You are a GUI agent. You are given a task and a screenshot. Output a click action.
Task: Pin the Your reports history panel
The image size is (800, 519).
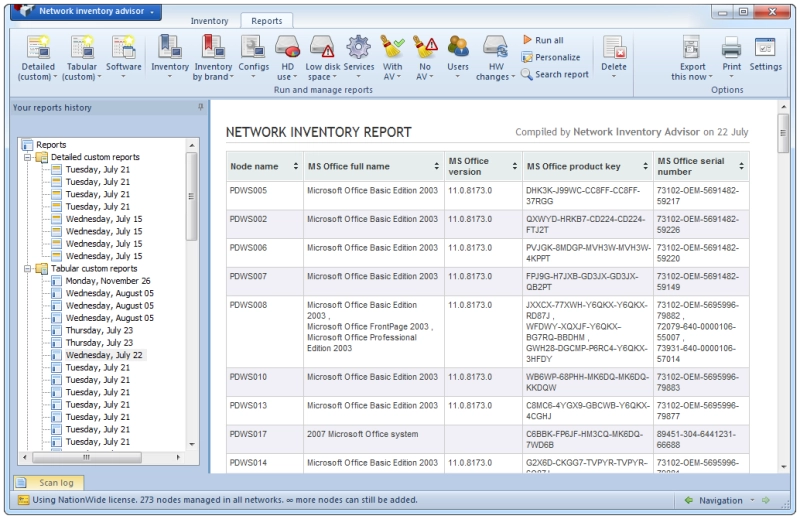tap(201, 107)
